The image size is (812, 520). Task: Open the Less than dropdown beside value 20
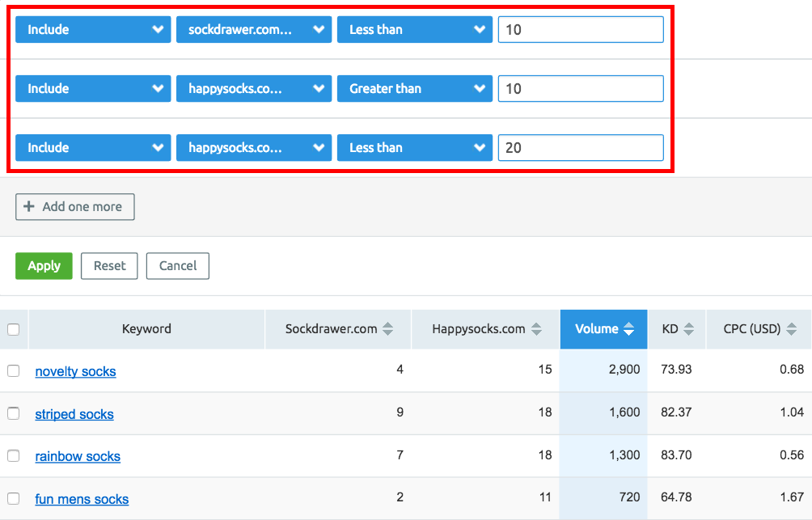(415, 148)
